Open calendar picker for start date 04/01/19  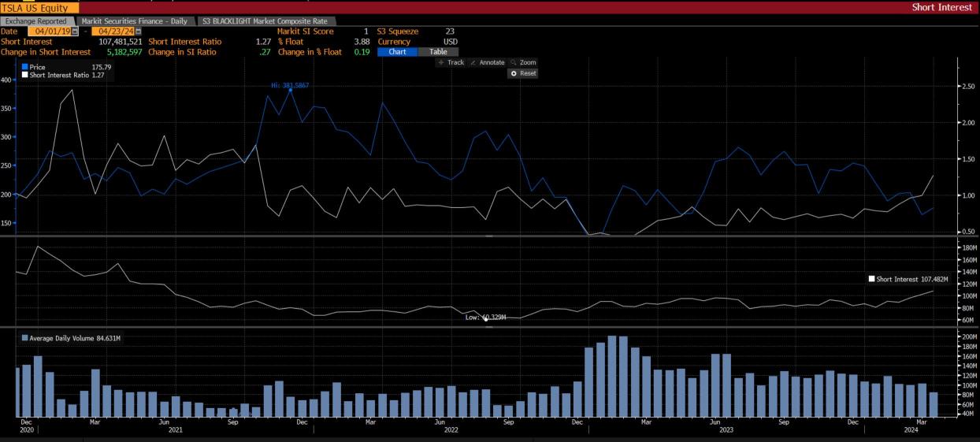[75, 32]
